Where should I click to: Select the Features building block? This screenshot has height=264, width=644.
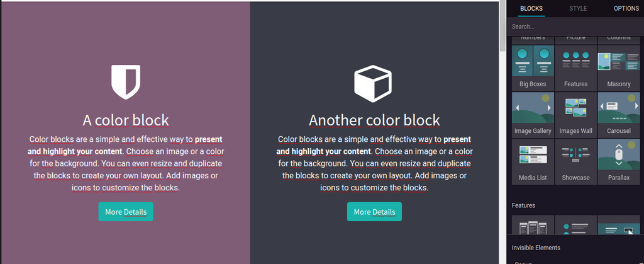575,67
